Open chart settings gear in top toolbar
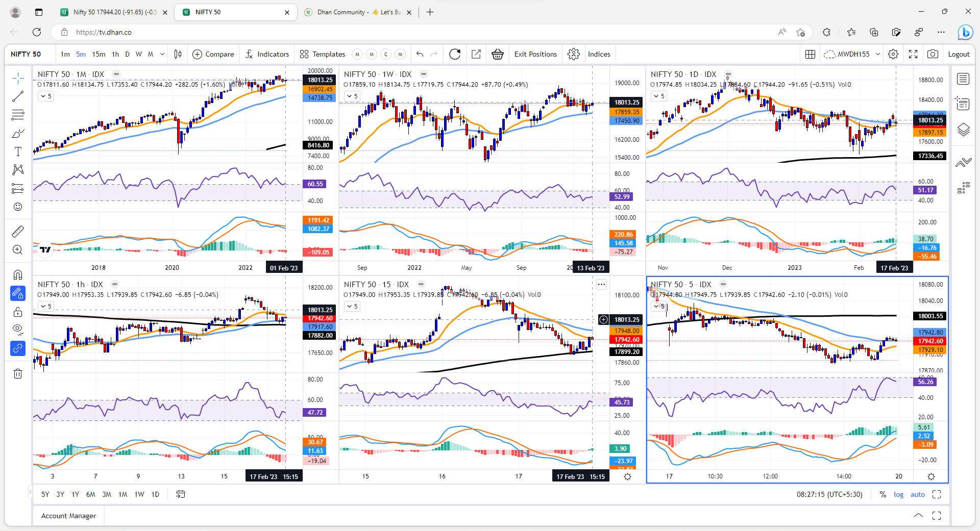Viewport: 980px width, 531px height. point(893,54)
